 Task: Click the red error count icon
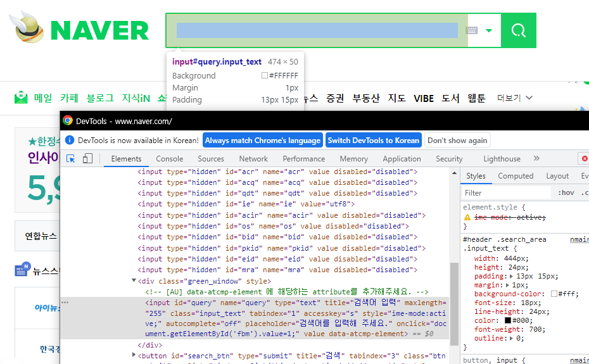coord(585,158)
